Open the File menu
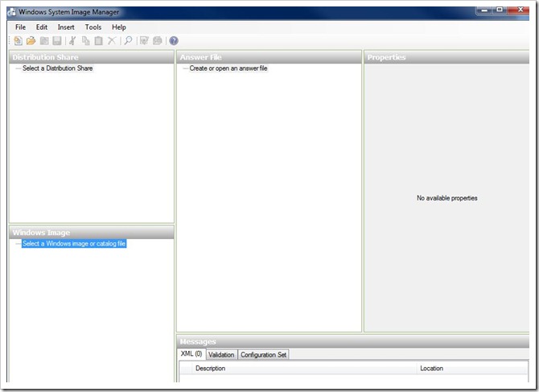The width and height of the screenshot is (539, 392). pyautogui.click(x=20, y=27)
